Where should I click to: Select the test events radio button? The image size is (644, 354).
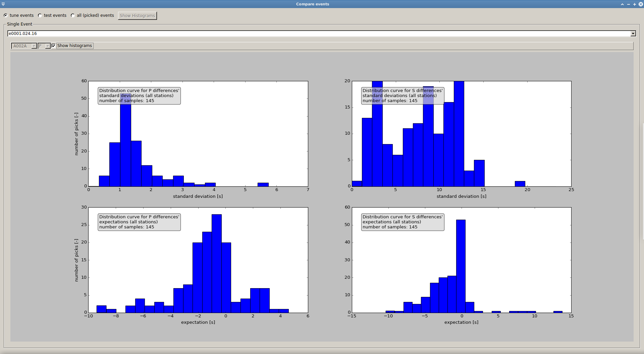(40, 15)
